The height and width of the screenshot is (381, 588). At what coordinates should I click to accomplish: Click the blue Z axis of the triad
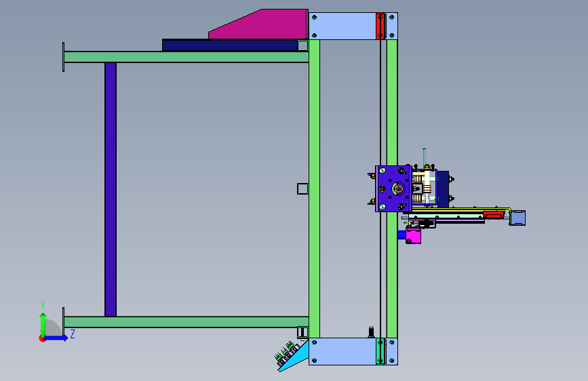[x=56, y=338]
